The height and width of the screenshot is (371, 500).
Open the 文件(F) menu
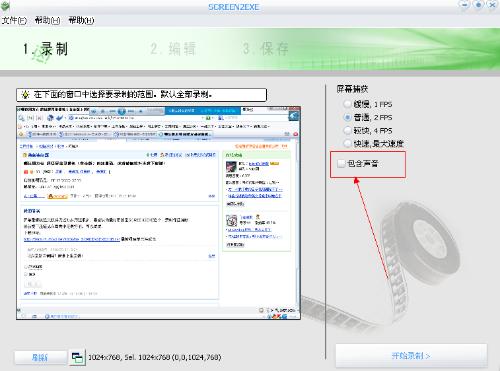click(14, 21)
